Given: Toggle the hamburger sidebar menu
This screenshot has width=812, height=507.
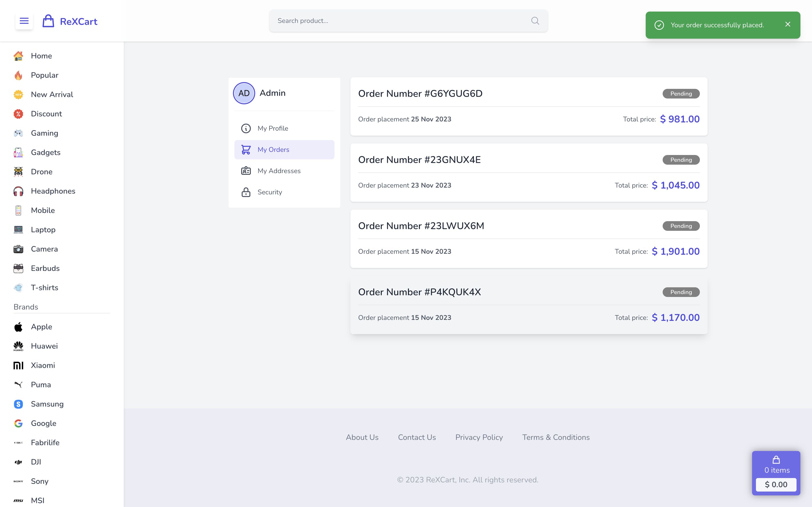Looking at the screenshot, I should [24, 21].
